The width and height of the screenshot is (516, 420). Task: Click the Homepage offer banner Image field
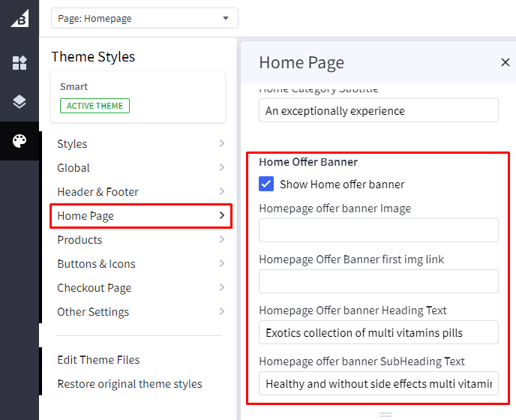coord(378,230)
